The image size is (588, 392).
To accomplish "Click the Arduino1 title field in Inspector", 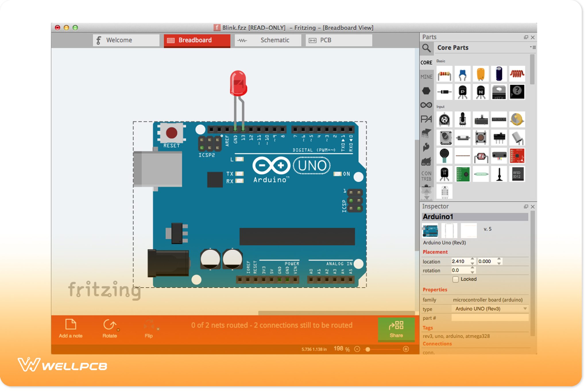I will click(475, 217).
